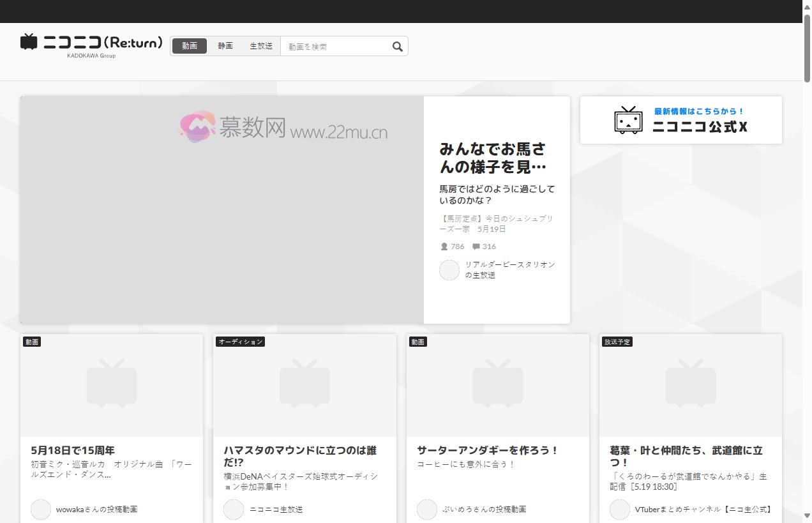Switch to the 静画 tab

click(x=225, y=45)
